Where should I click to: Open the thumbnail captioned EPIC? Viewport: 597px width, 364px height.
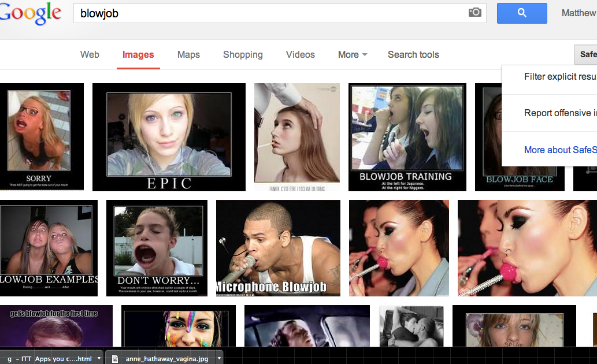[x=169, y=137]
